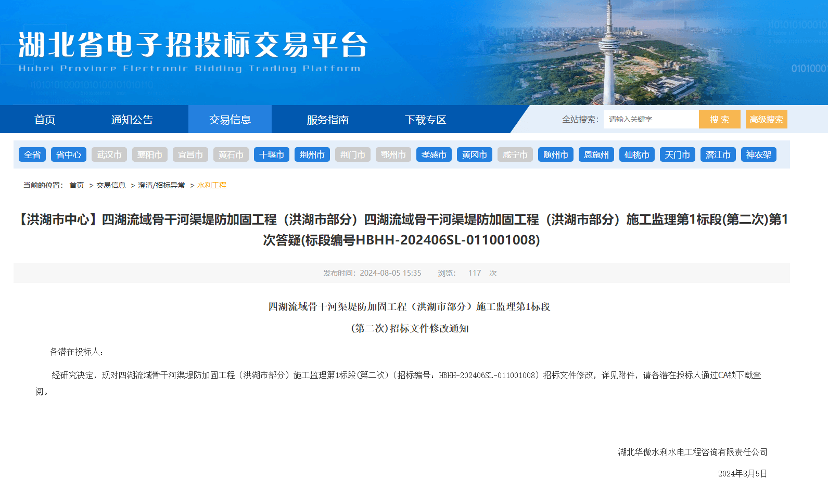Open 澄清/招标异常 breadcrumb link
The height and width of the screenshot is (504, 828).
click(x=161, y=185)
